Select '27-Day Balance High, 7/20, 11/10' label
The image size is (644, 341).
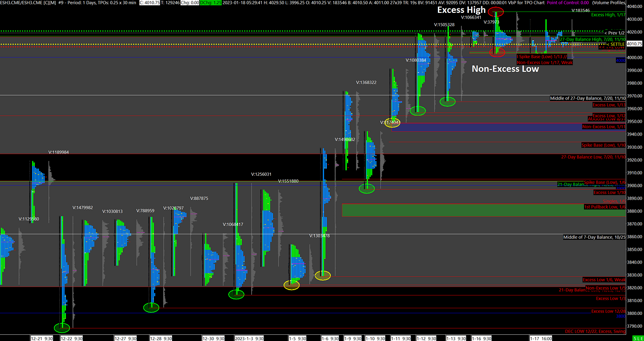click(592, 39)
